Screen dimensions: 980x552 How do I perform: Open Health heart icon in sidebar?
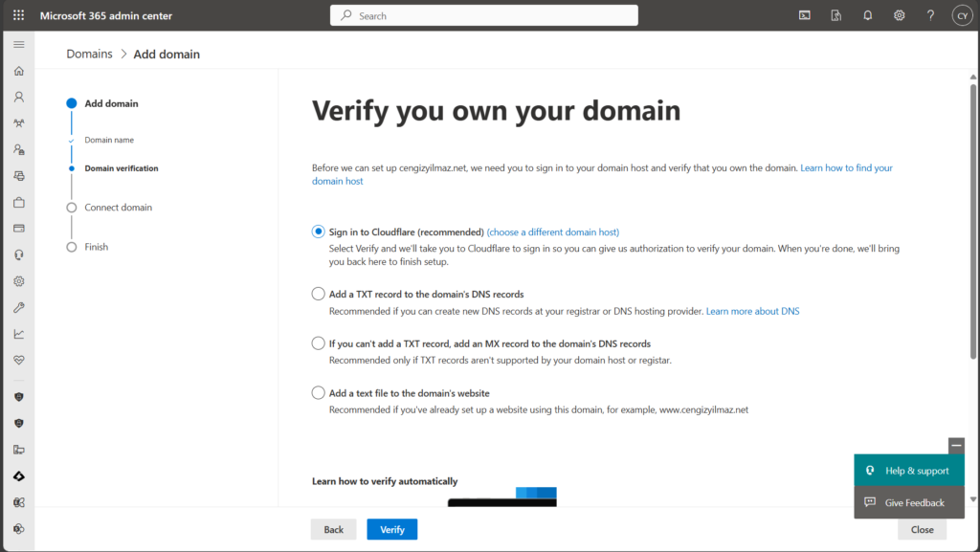point(18,361)
